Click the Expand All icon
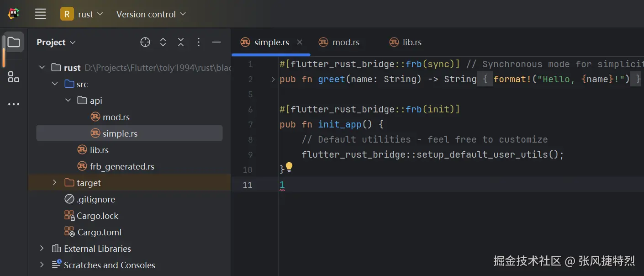Viewport: 644px width, 276px height. [163, 42]
